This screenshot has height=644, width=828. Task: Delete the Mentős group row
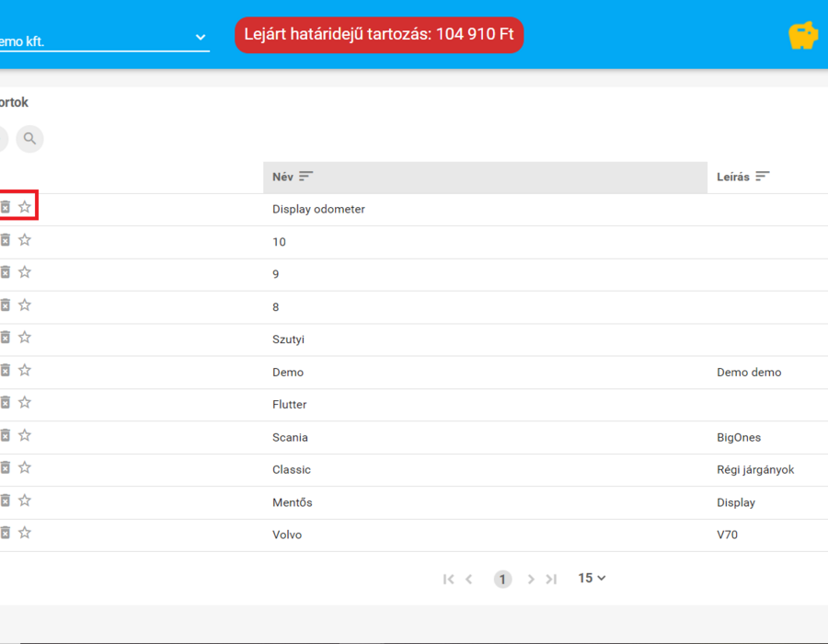point(5,500)
